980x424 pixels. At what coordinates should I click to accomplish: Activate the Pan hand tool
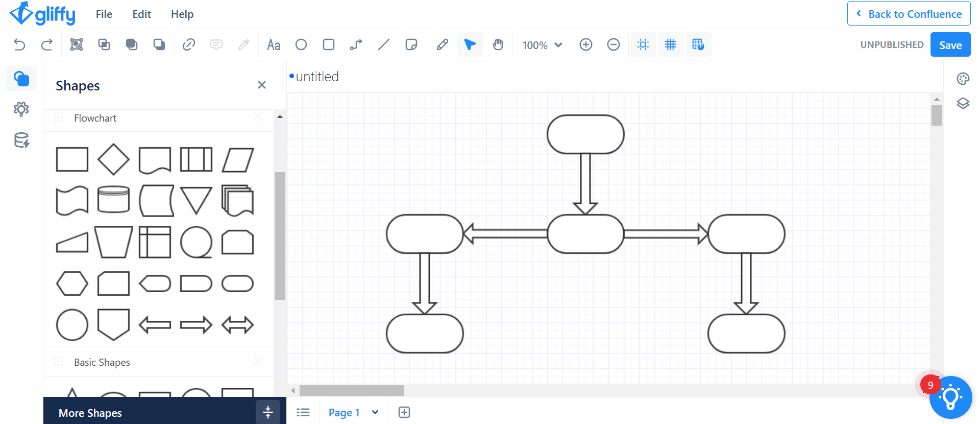[x=498, y=45]
